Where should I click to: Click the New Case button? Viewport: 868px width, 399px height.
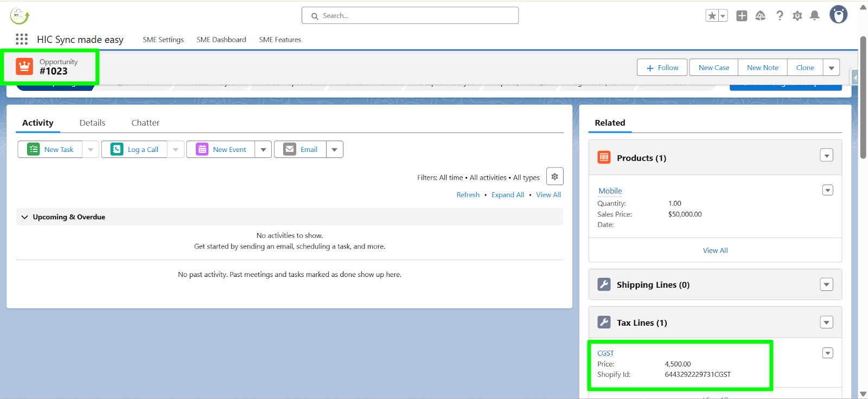(714, 68)
